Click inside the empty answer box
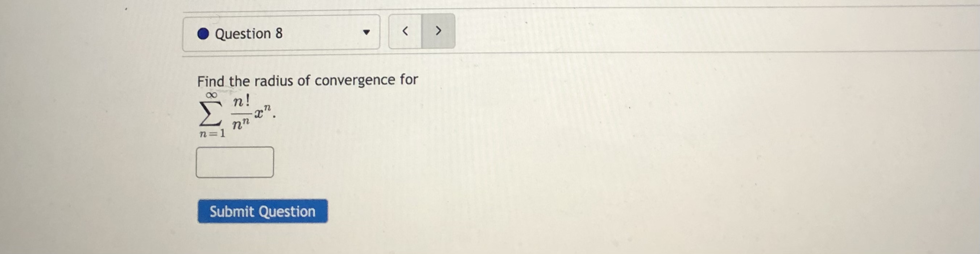 click(x=235, y=162)
